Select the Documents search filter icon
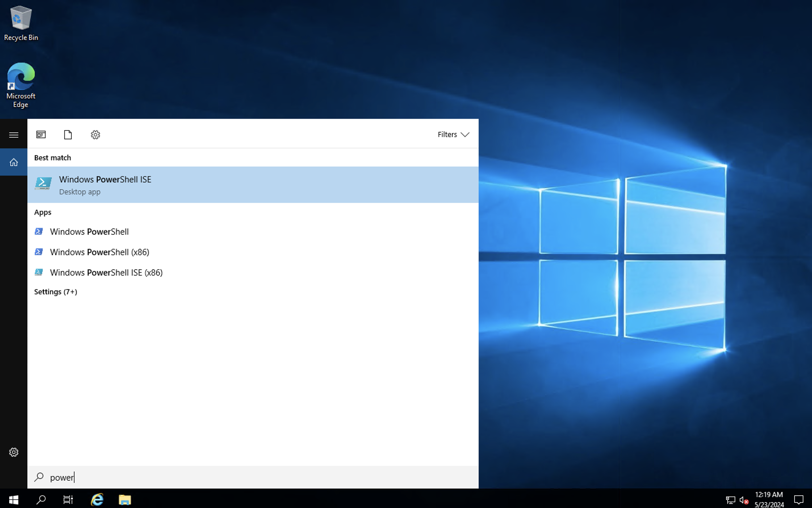The width and height of the screenshot is (812, 508). click(68, 134)
